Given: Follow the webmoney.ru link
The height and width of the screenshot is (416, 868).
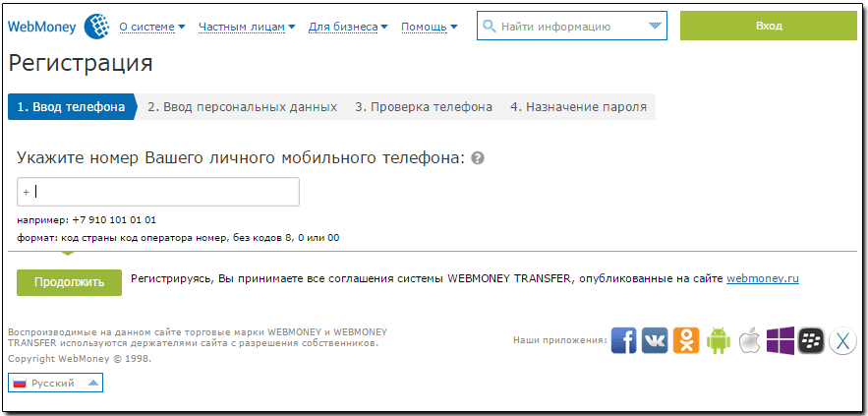Looking at the screenshot, I should (763, 278).
